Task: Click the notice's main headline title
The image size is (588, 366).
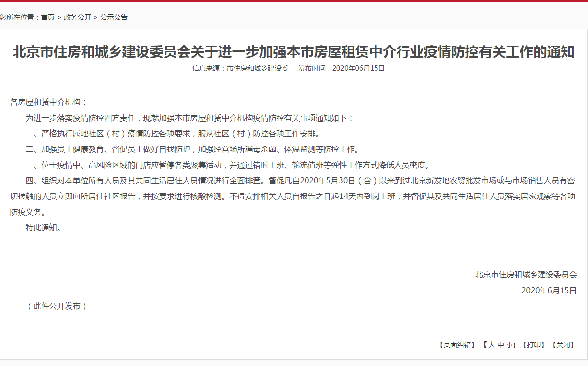Action: pyautogui.click(x=293, y=52)
